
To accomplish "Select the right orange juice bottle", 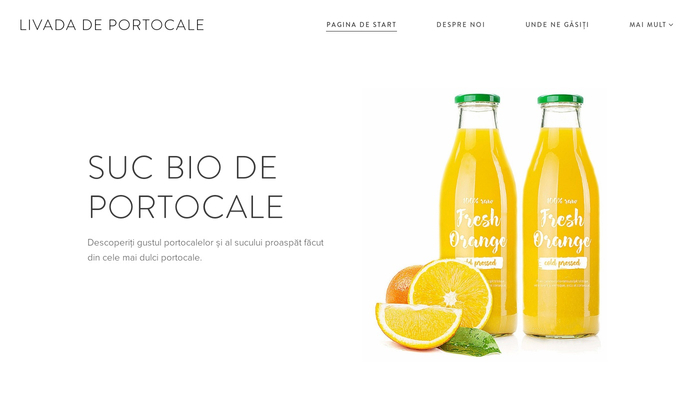I will tap(561, 215).
